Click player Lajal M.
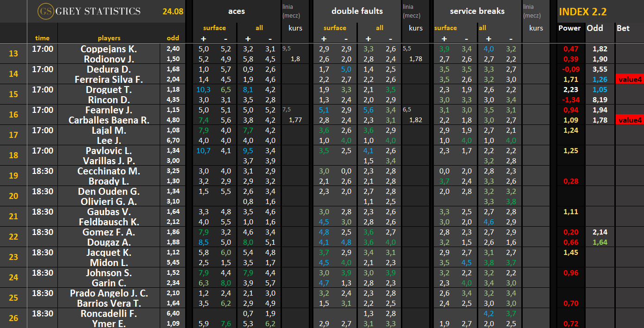 (109, 130)
